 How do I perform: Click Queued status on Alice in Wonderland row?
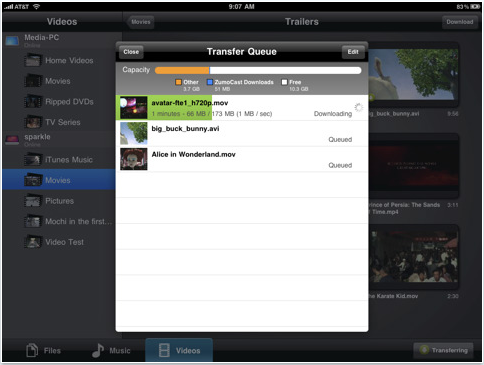340,165
